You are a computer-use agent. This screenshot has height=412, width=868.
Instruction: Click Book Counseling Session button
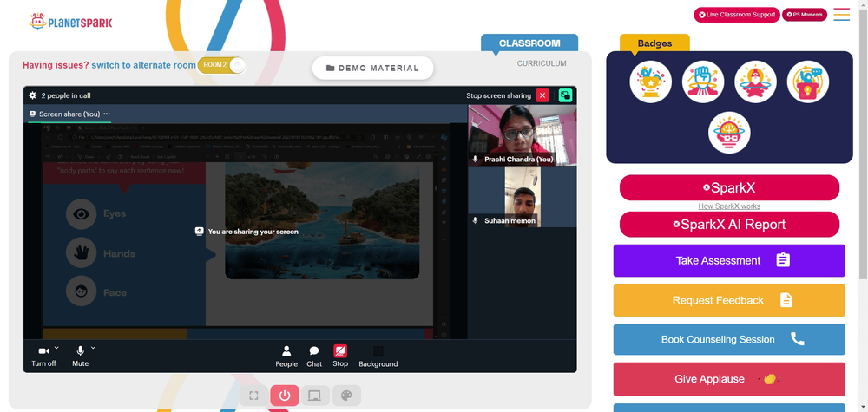pyautogui.click(x=729, y=339)
